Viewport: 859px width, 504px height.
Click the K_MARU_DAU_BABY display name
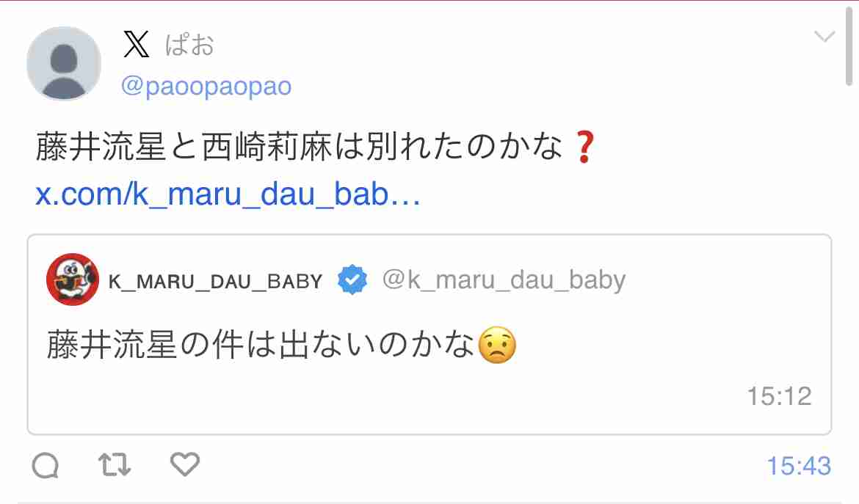[216, 281]
